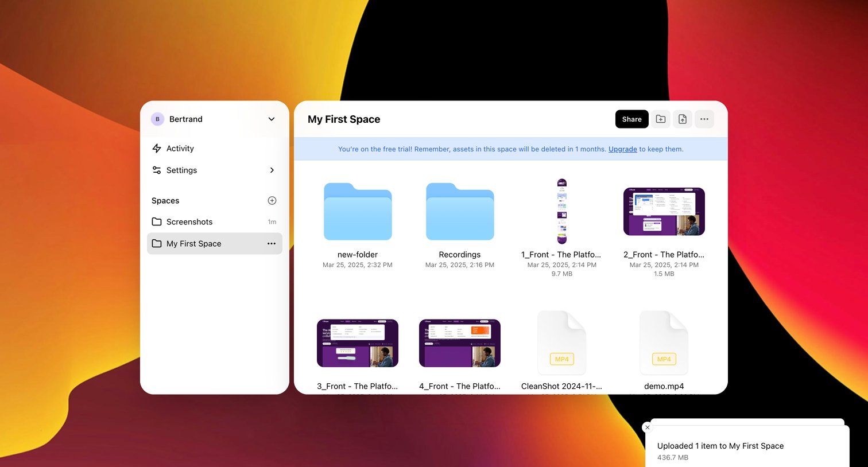
Task: Select the 3_Front screenshot thumbnail
Action: pyautogui.click(x=358, y=343)
